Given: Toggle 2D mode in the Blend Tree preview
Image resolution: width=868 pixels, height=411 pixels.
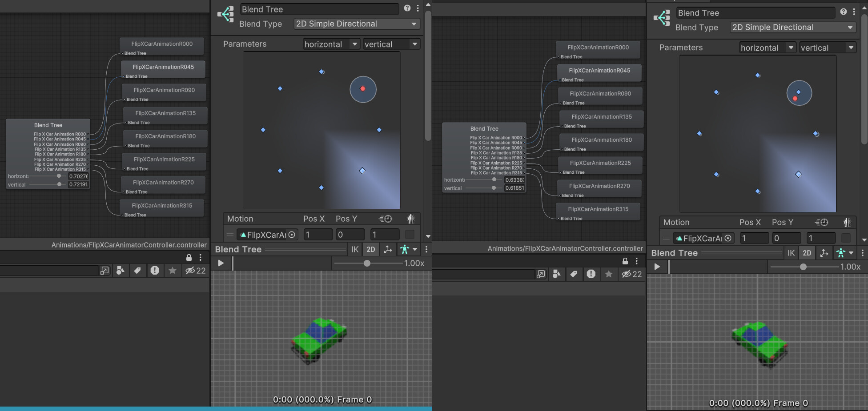Looking at the screenshot, I should tap(370, 249).
